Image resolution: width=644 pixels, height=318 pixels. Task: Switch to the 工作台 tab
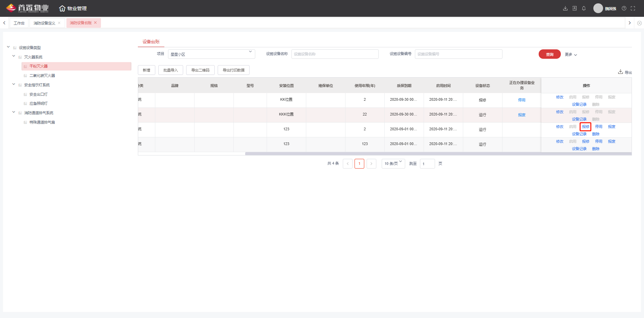pyautogui.click(x=19, y=23)
